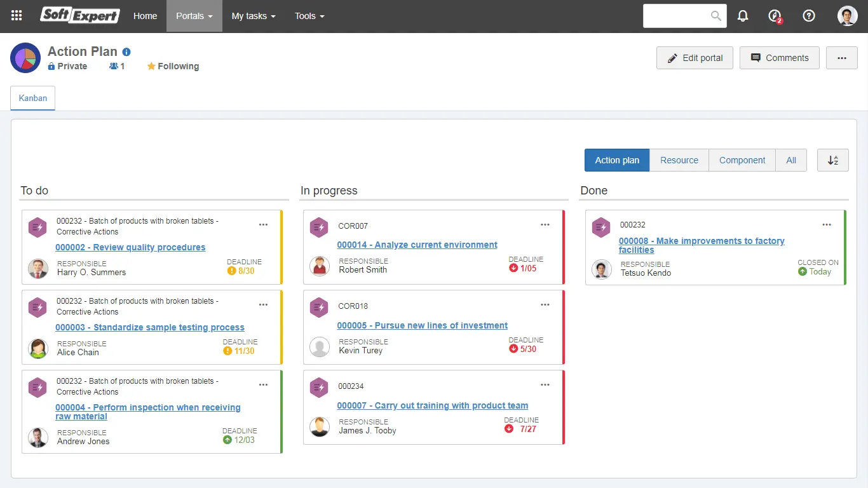Click the SoftExpert logo
The width and height of the screenshot is (868, 488).
pos(79,15)
